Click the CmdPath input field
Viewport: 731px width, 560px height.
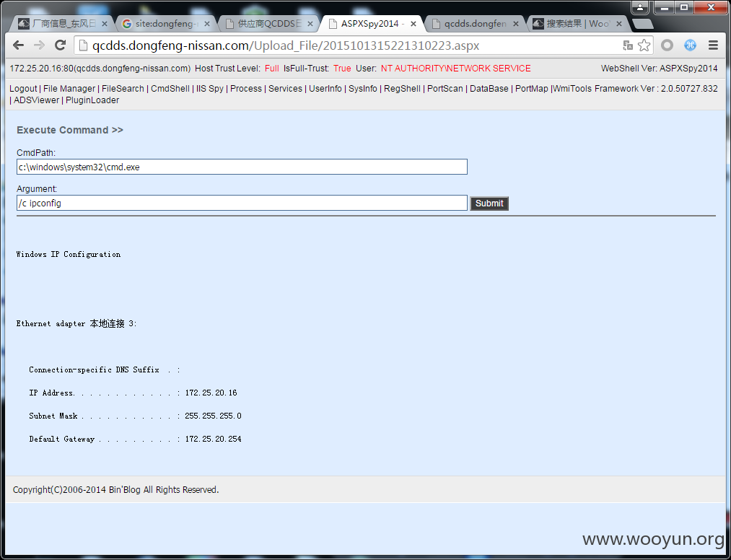pyautogui.click(x=242, y=167)
